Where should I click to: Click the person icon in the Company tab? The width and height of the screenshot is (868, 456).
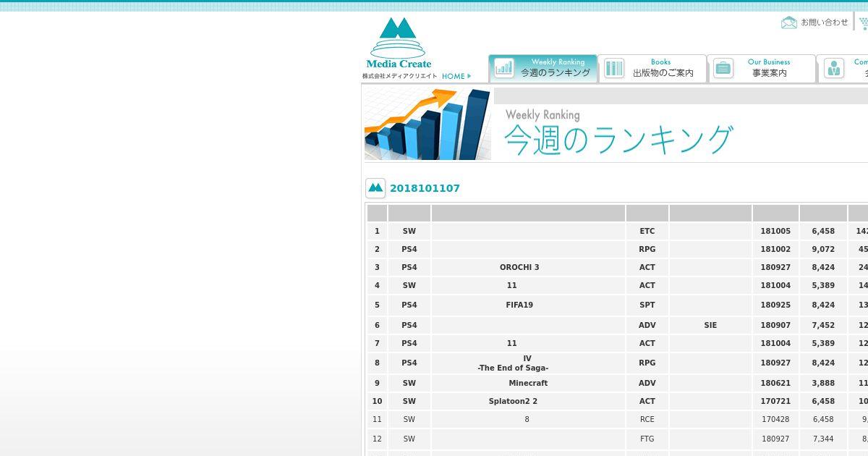coord(833,68)
